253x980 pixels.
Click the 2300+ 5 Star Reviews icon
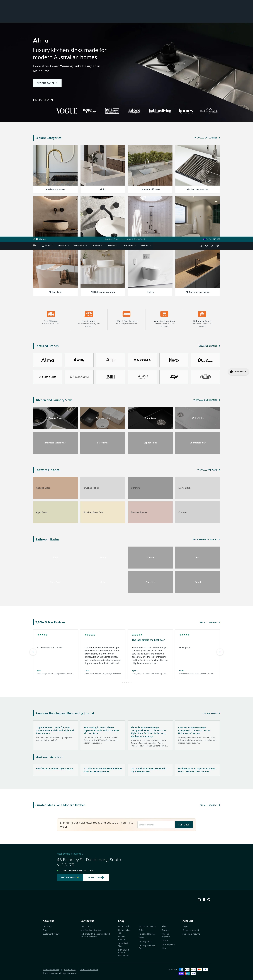click(126, 314)
